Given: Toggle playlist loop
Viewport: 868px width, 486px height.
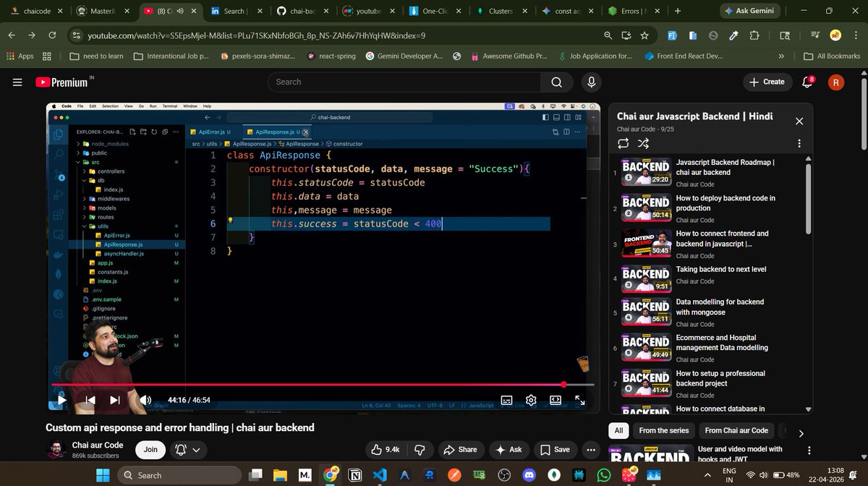Looking at the screenshot, I should point(623,143).
